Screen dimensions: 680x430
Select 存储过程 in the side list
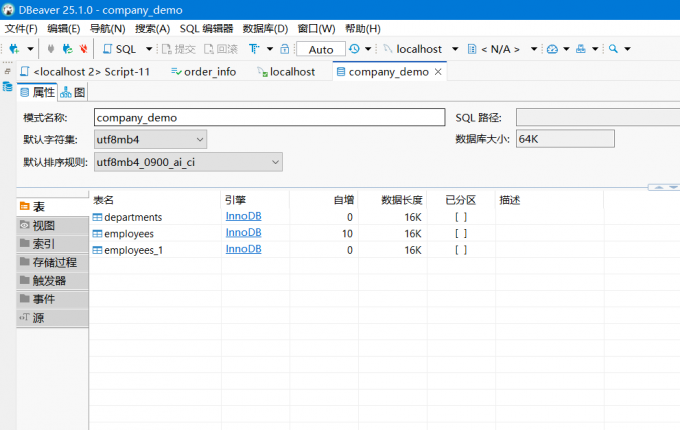(x=54, y=262)
